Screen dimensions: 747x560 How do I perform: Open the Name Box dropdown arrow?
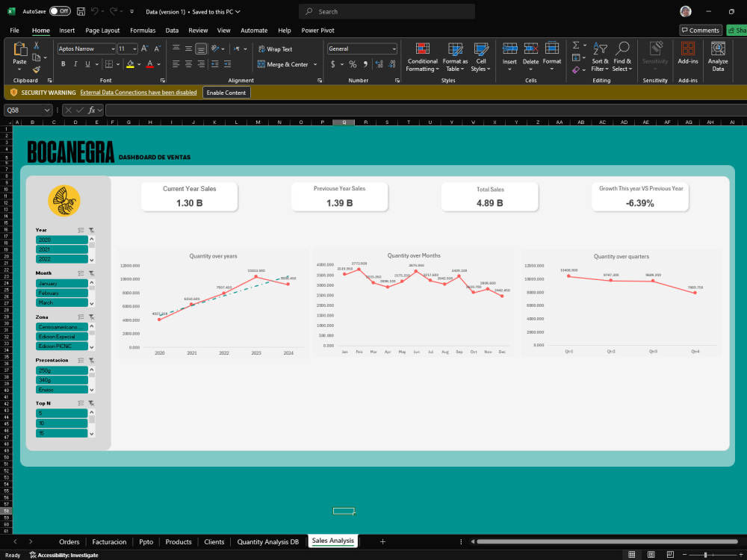click(46, 111)
